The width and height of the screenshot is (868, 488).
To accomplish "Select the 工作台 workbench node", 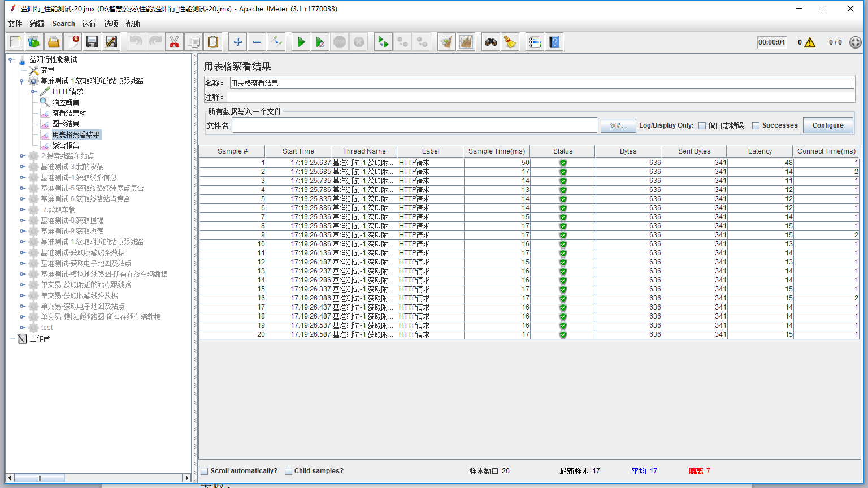I will [40, 338].
